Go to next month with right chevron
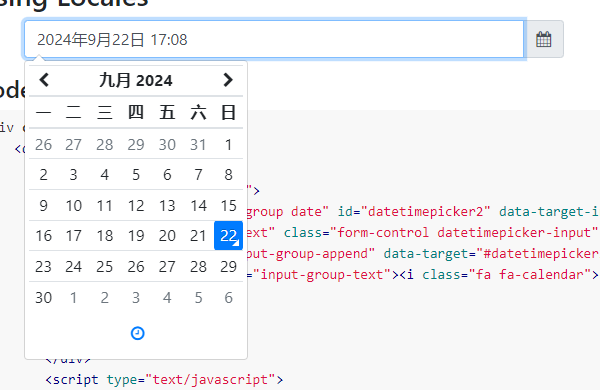 click(228, 80)
